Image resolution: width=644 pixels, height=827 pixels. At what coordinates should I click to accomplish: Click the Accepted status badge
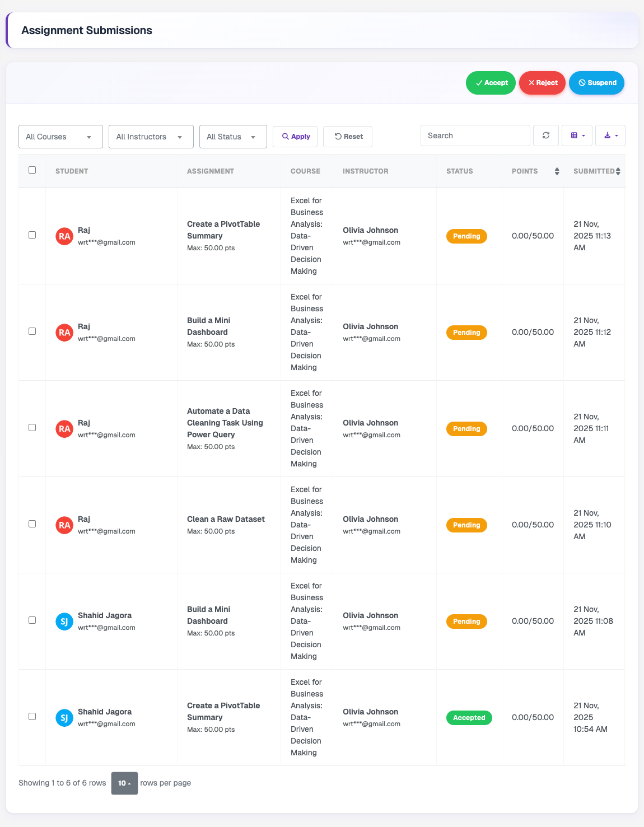coord(469,718)
